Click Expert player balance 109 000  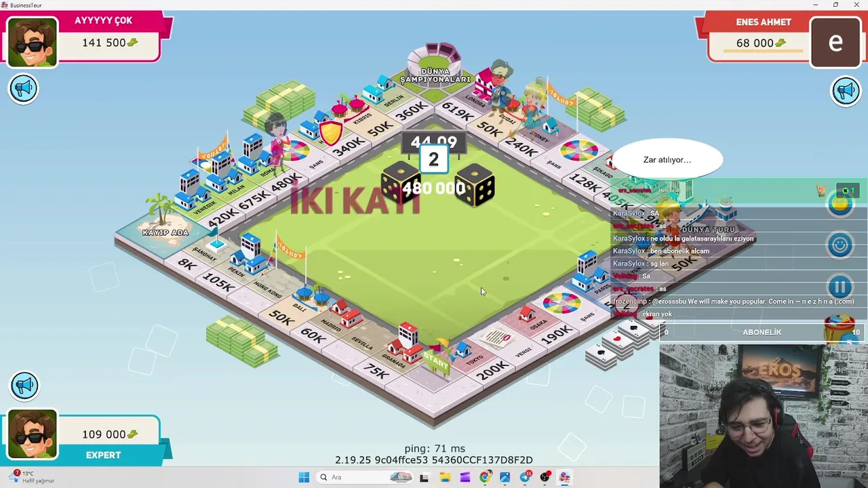pos(110,434)
